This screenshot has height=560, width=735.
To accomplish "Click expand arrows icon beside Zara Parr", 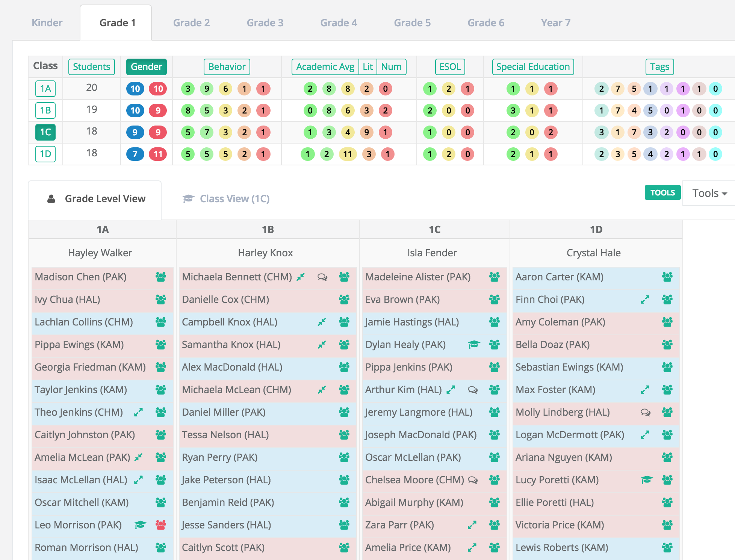I will tap(472, 525).
